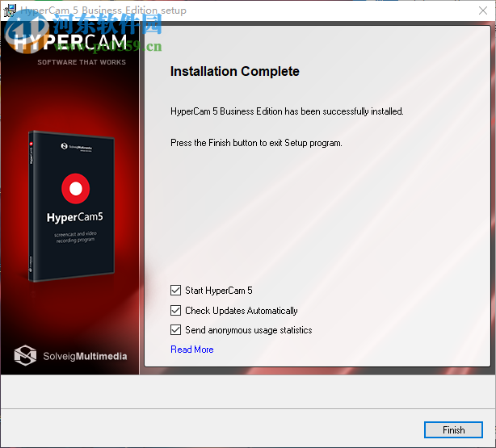This screenshot has height=448, width=496.
Task: Uncheck Start HyperCam 5 checkbox
Action: 175,290
